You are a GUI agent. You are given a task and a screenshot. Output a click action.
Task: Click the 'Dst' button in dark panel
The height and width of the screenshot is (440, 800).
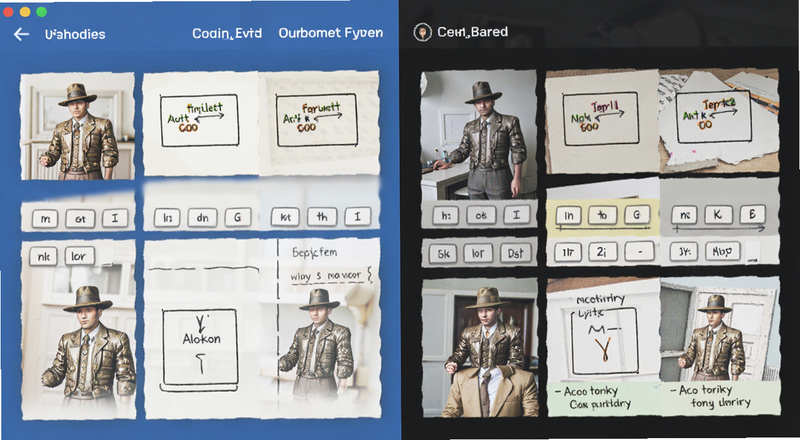tap(516, 253)
